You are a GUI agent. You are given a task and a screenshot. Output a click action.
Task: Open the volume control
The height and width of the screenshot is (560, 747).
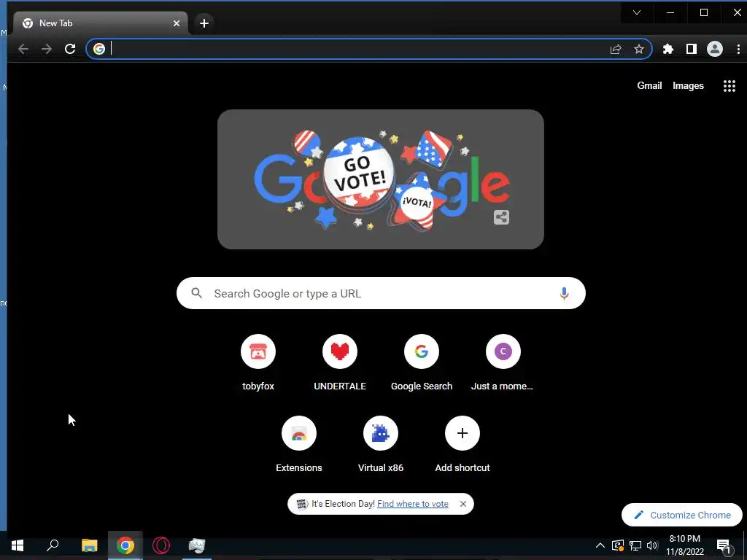pos(652,545)
